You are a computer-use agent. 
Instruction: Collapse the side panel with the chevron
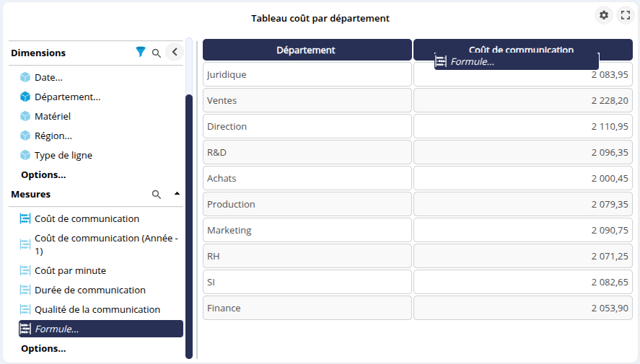175,52
